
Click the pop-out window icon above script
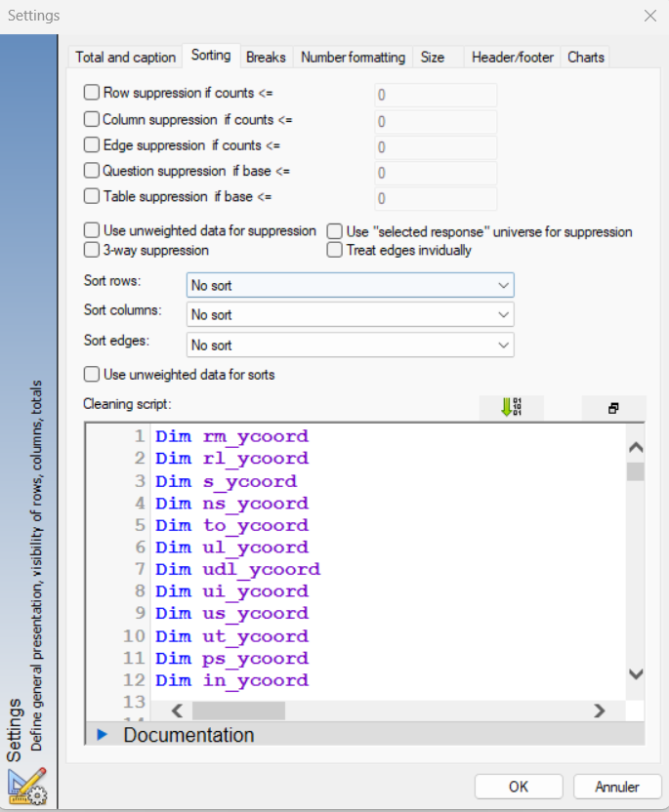(x=613, y=408)
